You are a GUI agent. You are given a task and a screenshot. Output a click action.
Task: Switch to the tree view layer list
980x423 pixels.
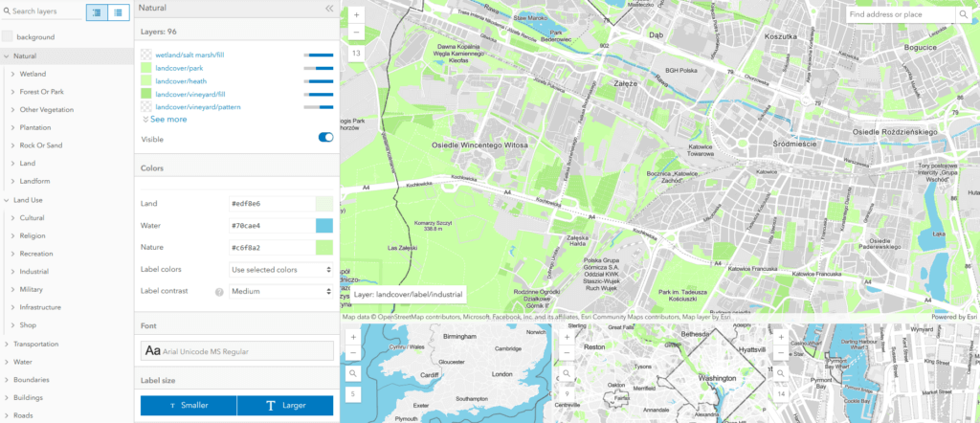click(x=97, y=11)
